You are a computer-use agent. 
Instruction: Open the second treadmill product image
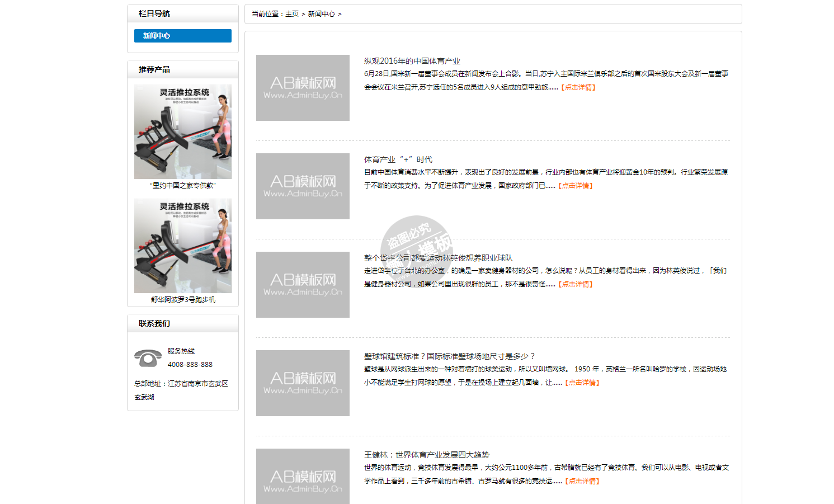point(183,246)
